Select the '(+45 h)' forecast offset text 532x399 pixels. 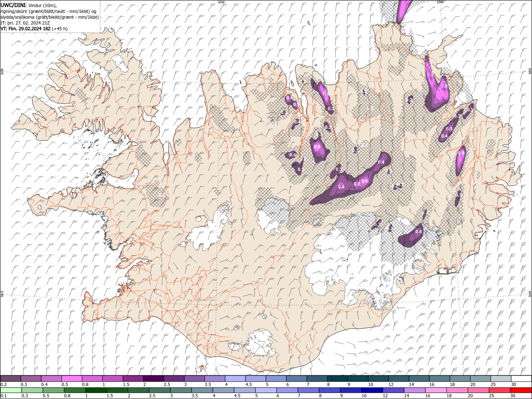[x=60, y=29]
